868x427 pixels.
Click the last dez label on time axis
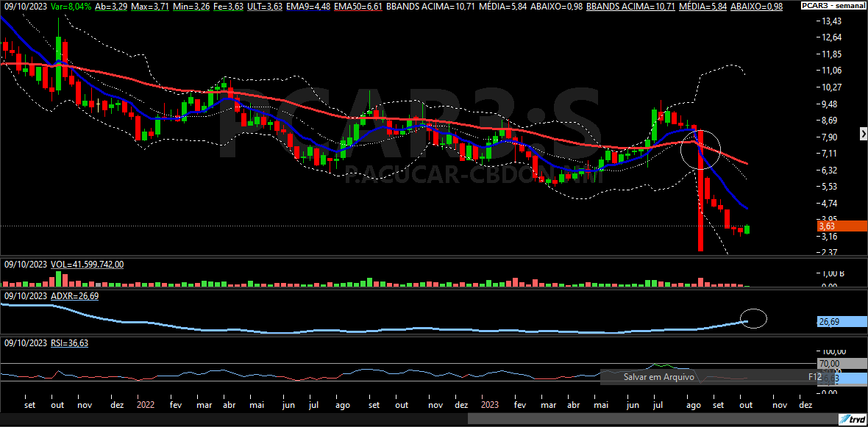click(x=806, y=405)
